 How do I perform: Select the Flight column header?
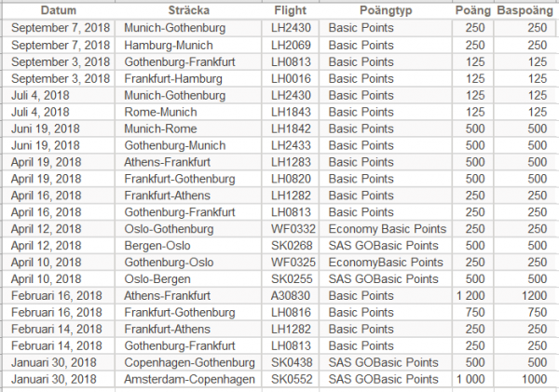(291, 10)
